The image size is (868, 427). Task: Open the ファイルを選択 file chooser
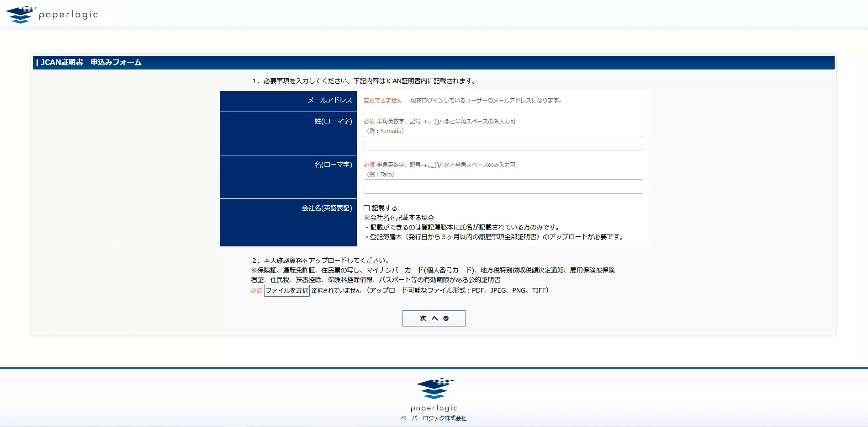286,291
